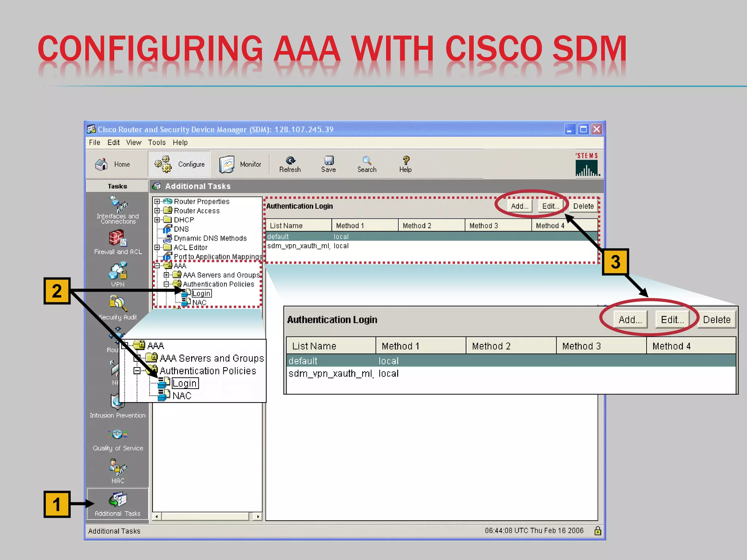Open the View menu
Image resolution: width=747 pixels, height=560 pixels.
pyautogui.click(x=133, y=143)
